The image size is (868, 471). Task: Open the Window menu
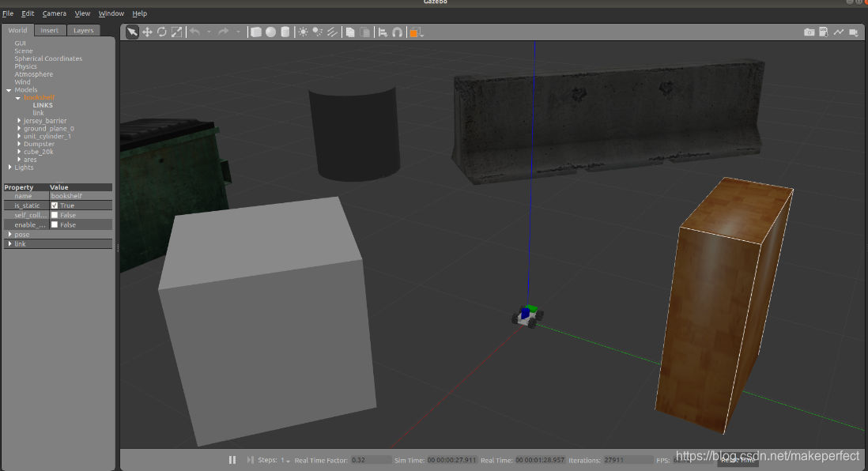pos(111,13)
